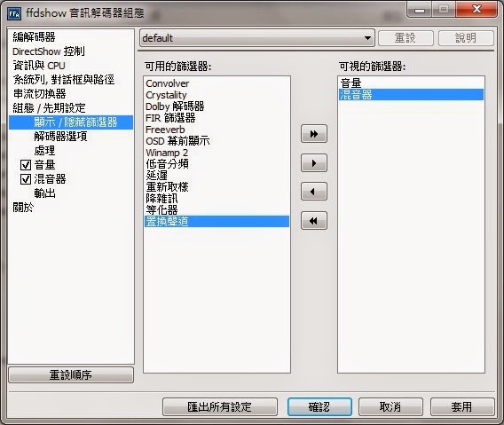Close the ffdshow window
The height and width of the screenshot is (425, 504).
pyautogui.click(x=476, y=9)
